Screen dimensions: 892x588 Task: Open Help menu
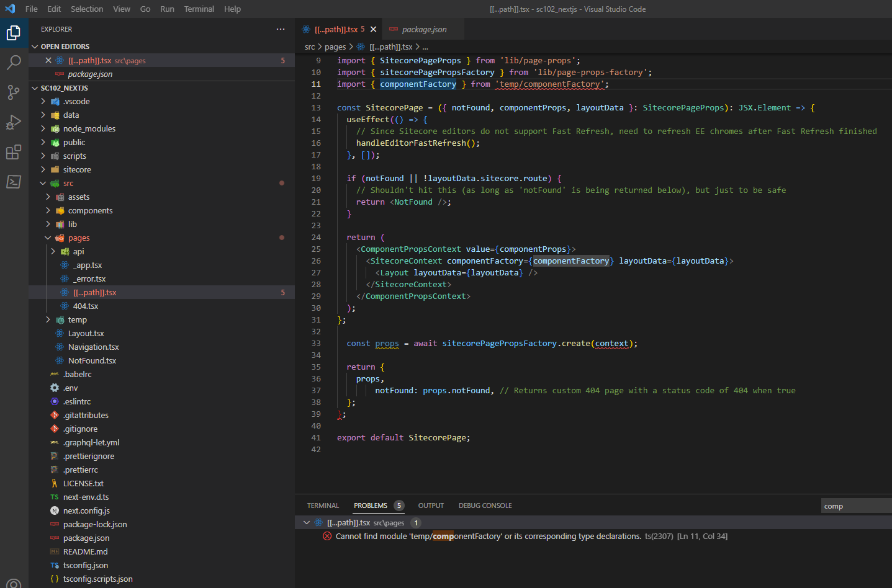tap(233, 9)
